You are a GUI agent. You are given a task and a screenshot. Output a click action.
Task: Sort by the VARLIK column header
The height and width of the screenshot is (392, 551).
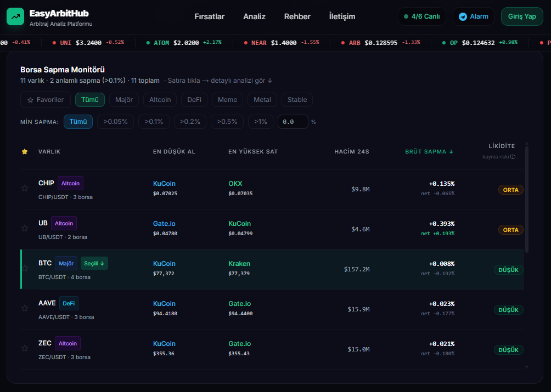pos(49,152)
